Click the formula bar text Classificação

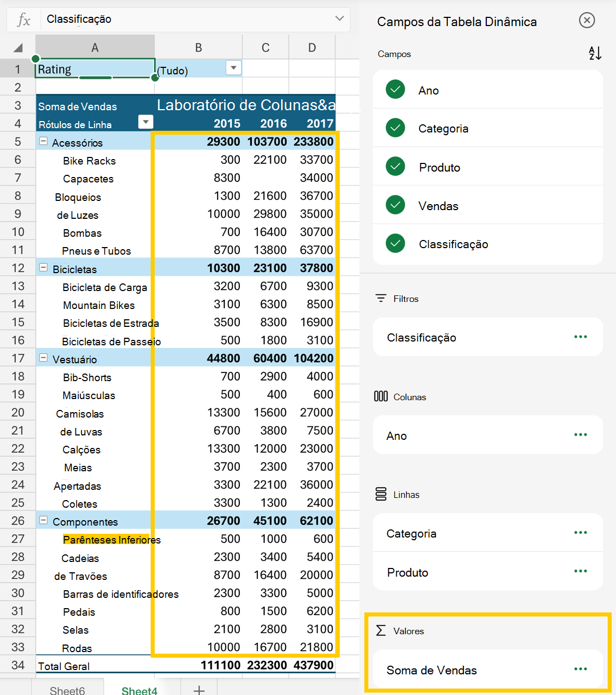pos(79,19)
